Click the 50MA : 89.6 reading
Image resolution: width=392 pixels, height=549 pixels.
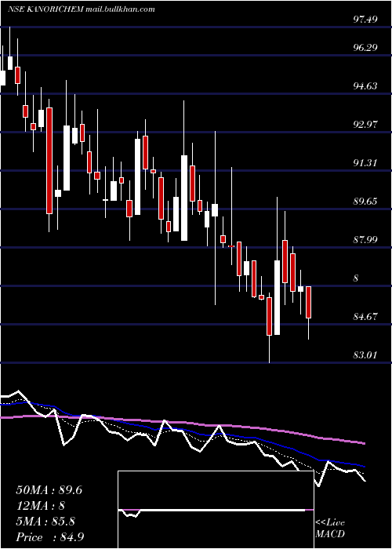[x=49, y=490]
